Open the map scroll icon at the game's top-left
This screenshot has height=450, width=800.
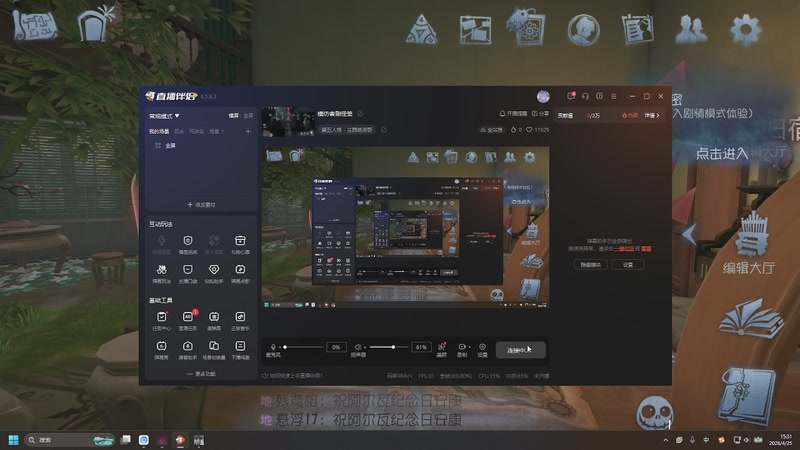pyautogui.click(x=35, y=24)
